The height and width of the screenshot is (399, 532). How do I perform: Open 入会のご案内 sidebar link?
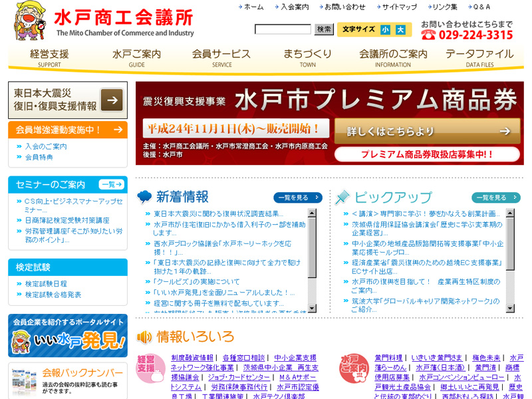click(46, 146)
